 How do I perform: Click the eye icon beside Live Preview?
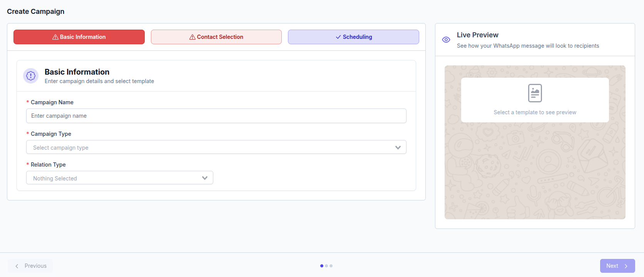[x=446, y=40]
